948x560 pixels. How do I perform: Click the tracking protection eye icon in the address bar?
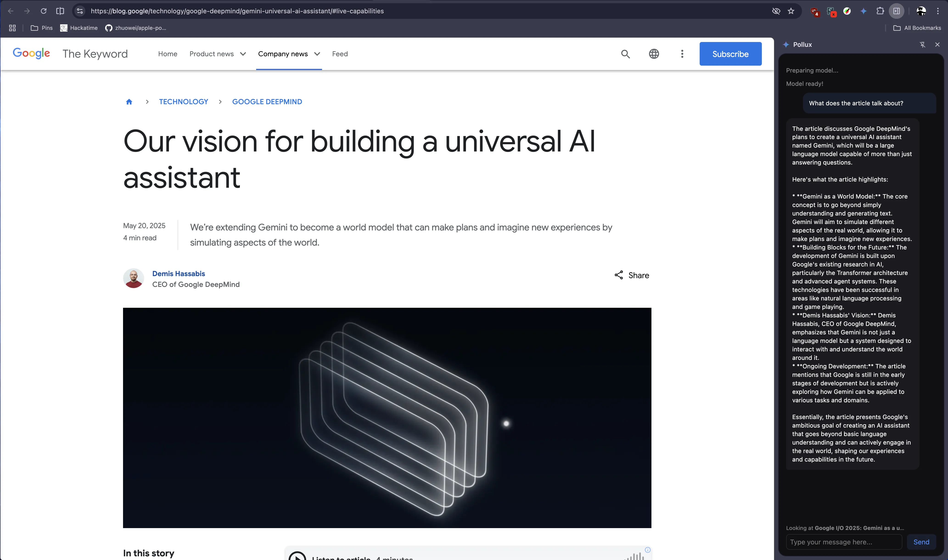pyautogui.click(x=776, y=11)
